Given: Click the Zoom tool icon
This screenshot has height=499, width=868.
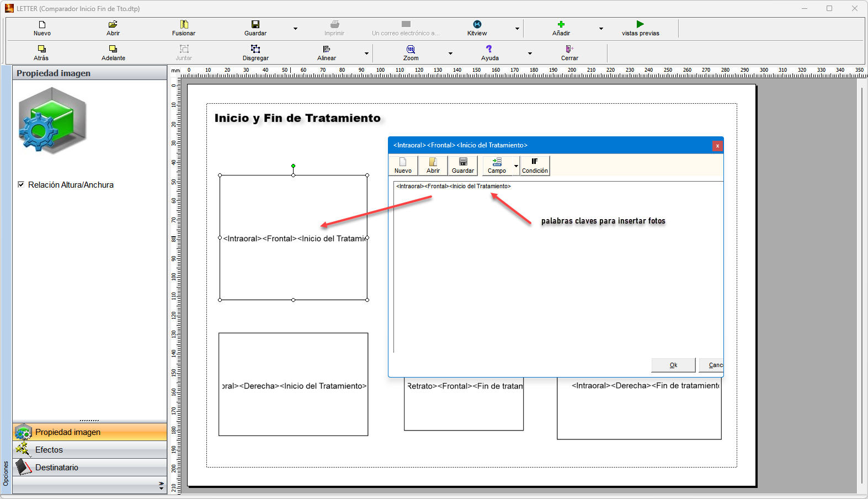Looking at the screenshot, I should 411,50.
